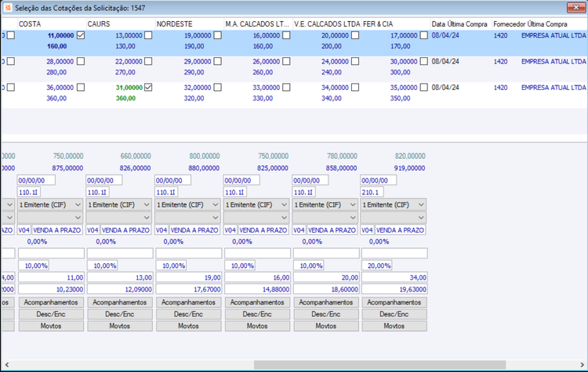Click NORDESTE date field 00/00/00

pos(173,180)
